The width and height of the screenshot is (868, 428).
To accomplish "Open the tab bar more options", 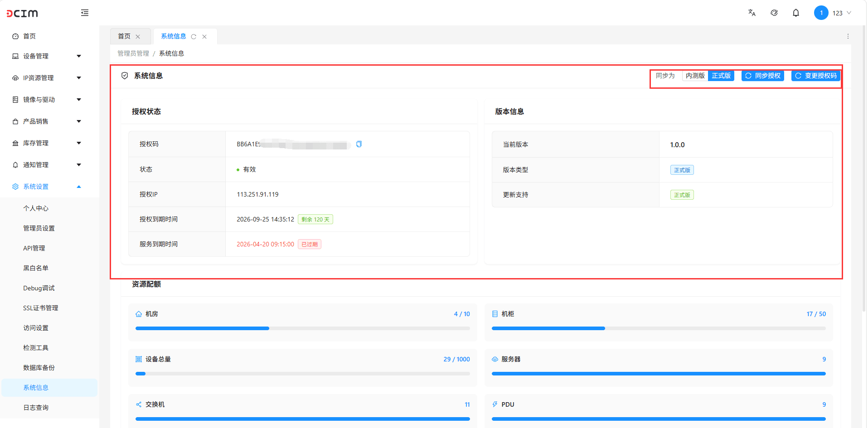I will pyautogui.click(x=848, y=36).
